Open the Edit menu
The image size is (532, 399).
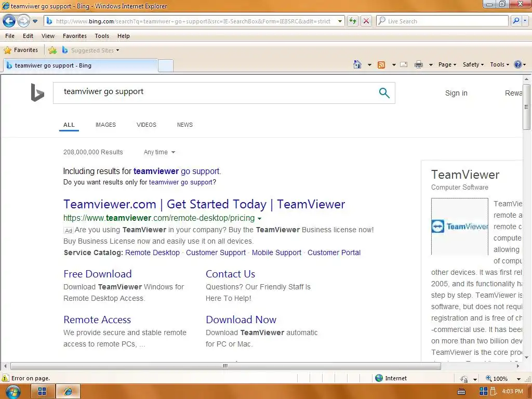(28, 36)
